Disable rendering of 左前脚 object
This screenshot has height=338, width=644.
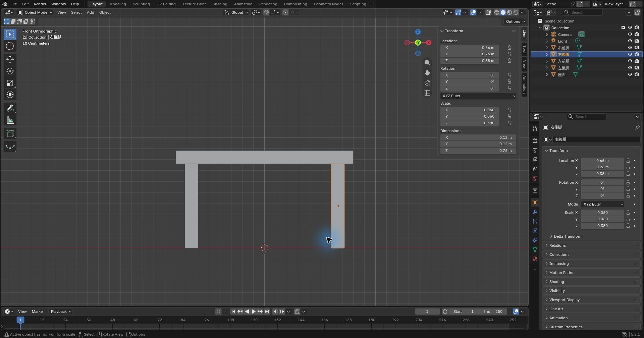tap(637, 61)
